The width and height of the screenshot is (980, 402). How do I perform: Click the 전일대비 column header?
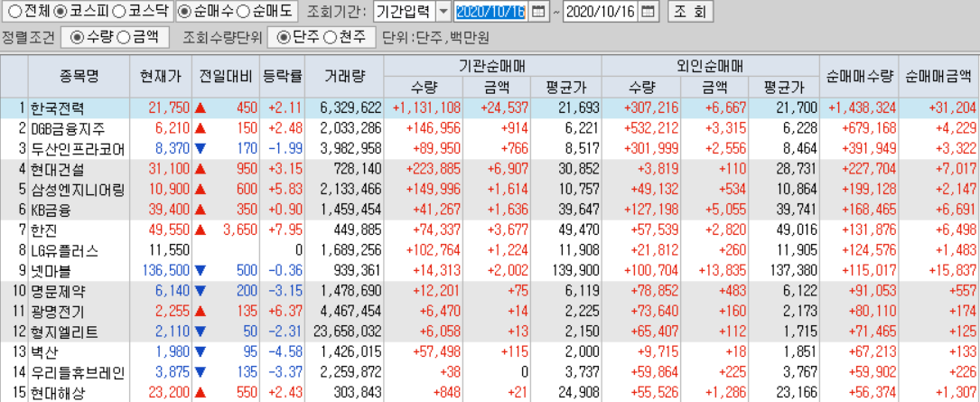coord(225,76)
